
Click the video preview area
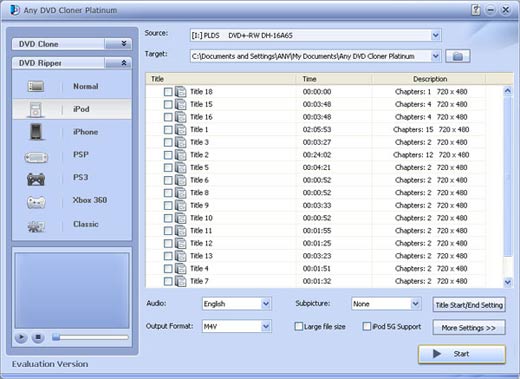click(x=72, y=290)
